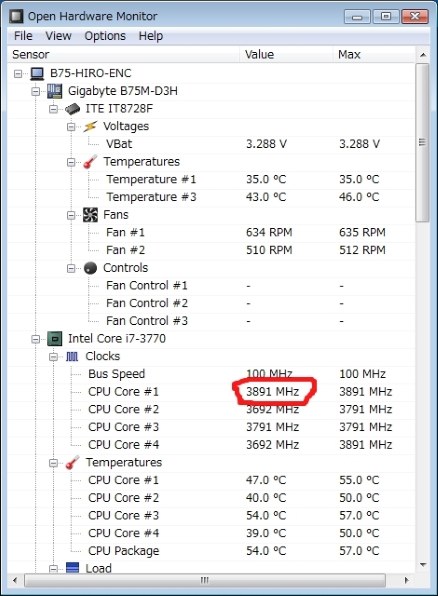This screenshot has height=596, width=438.
Task: Open the Help menu
Action: (x=151, y=36)
